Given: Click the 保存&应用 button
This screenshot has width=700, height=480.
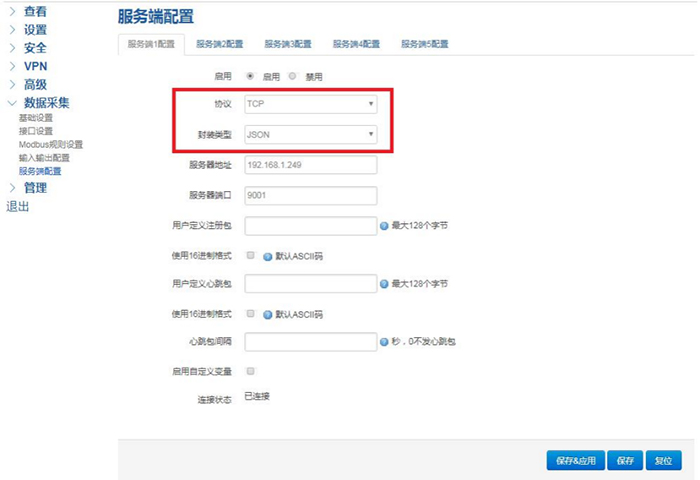Looking at the screenshot, I should pos(576,460).
